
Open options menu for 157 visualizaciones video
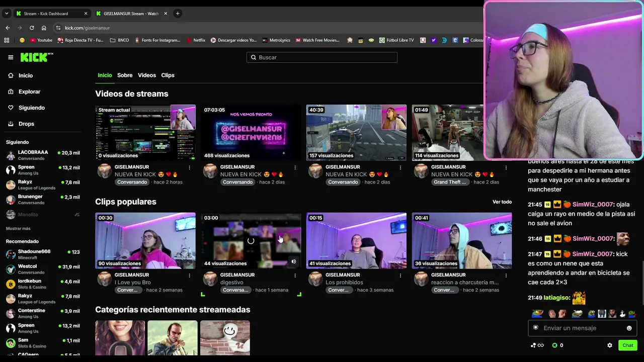point(400,167)
